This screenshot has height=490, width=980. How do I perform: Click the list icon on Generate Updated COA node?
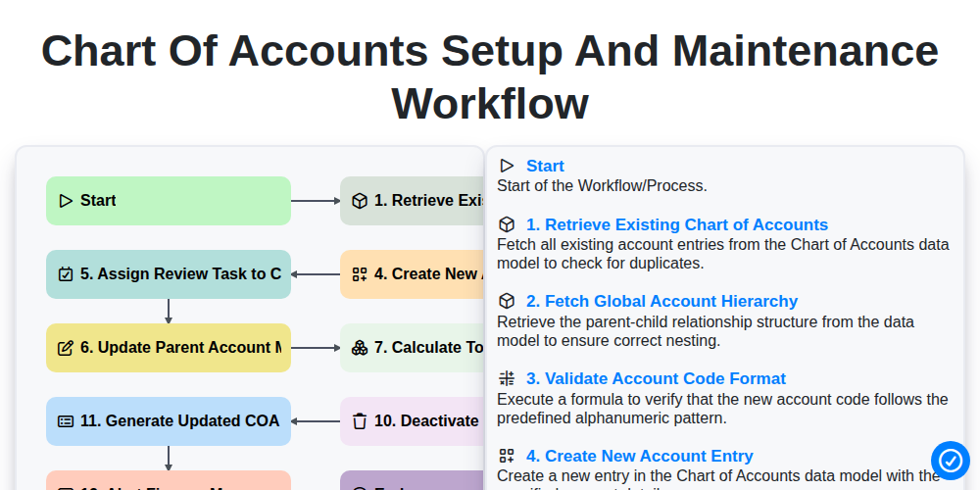pyautogui.click(x=66, y=421)
